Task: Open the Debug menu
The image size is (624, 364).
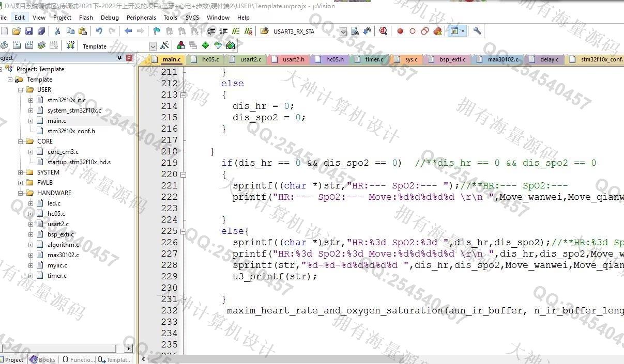Action: coord(110,17)
